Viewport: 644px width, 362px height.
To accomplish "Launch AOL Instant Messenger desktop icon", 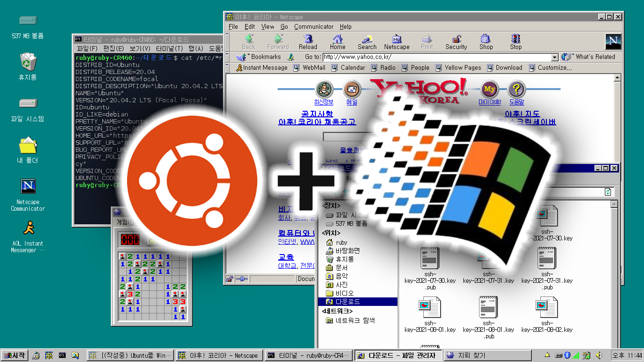I will click(28, 237).
